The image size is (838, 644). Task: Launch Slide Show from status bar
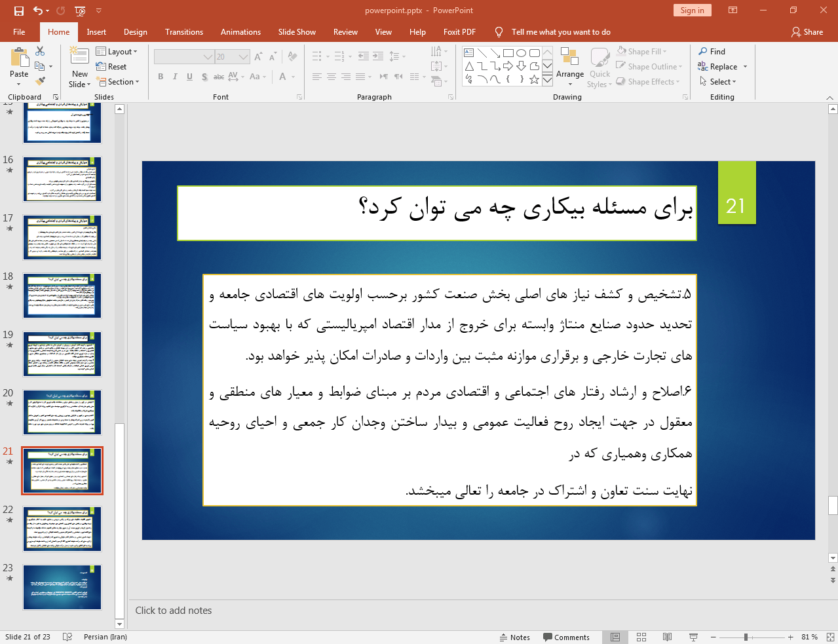tap(693, 637)
